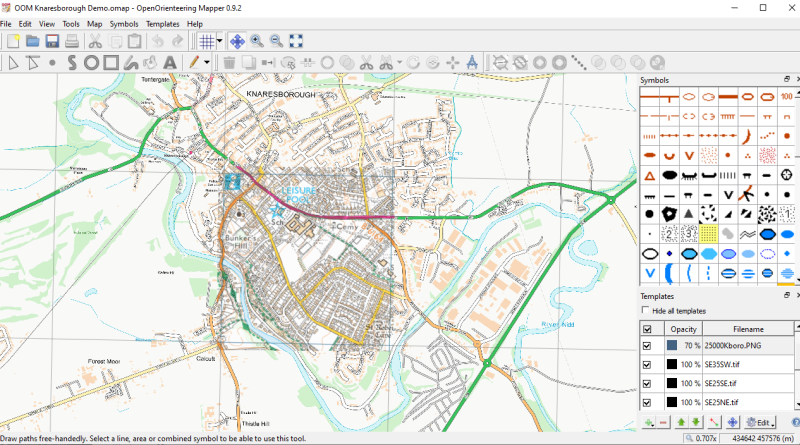
Task: Delete selected objects with trash icon
Action: 229,63
